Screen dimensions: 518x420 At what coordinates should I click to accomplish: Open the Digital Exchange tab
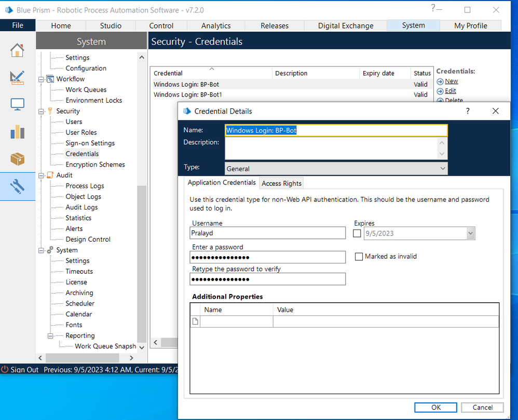click(345, 25)
